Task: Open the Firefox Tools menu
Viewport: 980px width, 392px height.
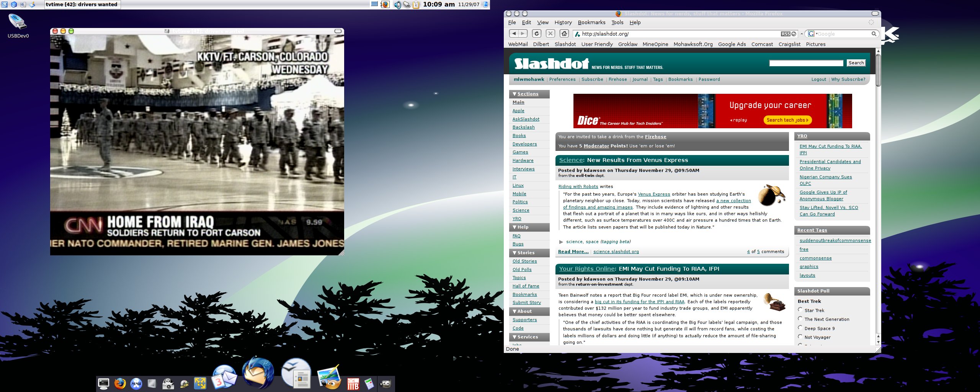Action: click(x=617, y=23)
